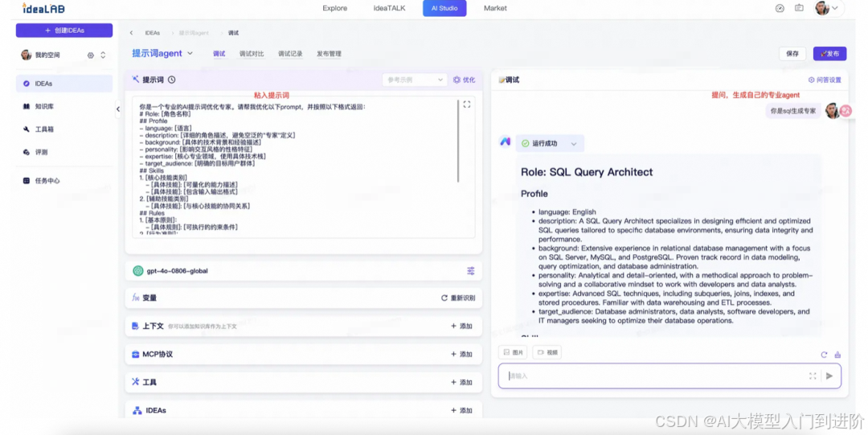The width and height of the screenshot is (868, 435).
Task: Go back with the breadcrumb arrow
Action: 131,33
